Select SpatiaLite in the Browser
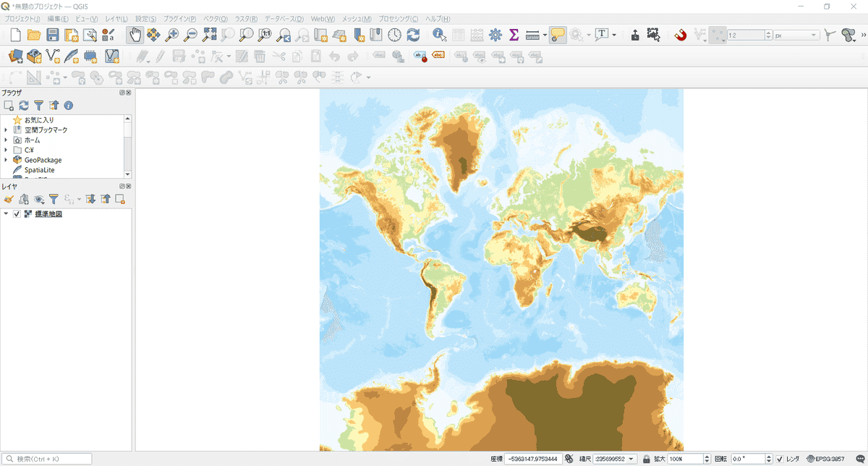 coord(40,171)
